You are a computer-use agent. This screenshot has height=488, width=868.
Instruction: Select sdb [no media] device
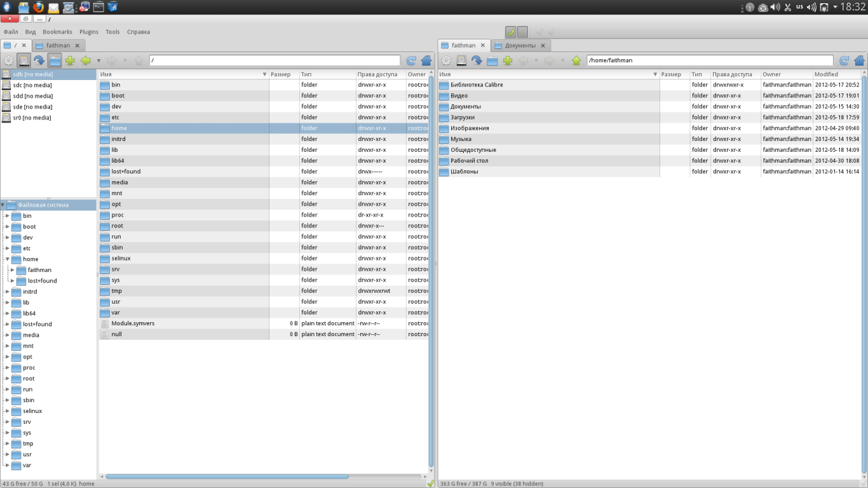[x=48, y=74]
